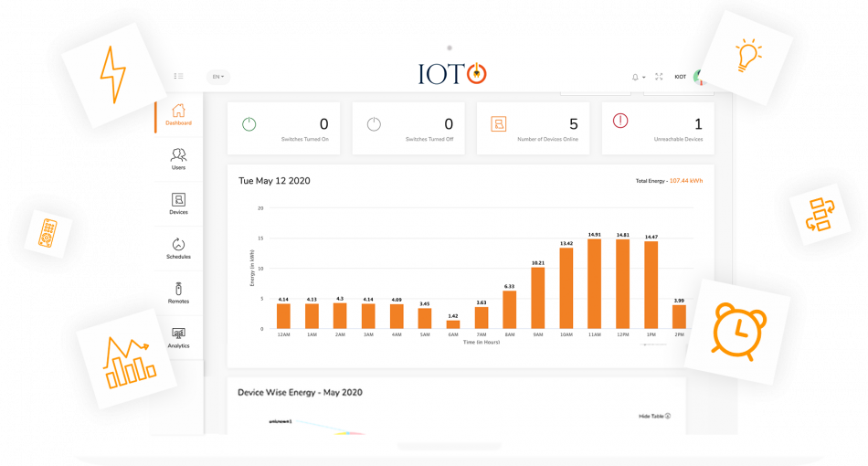Click the red Unreachable Devices alert icon
This screenshot has width=868, height=466.
point(620,121)
